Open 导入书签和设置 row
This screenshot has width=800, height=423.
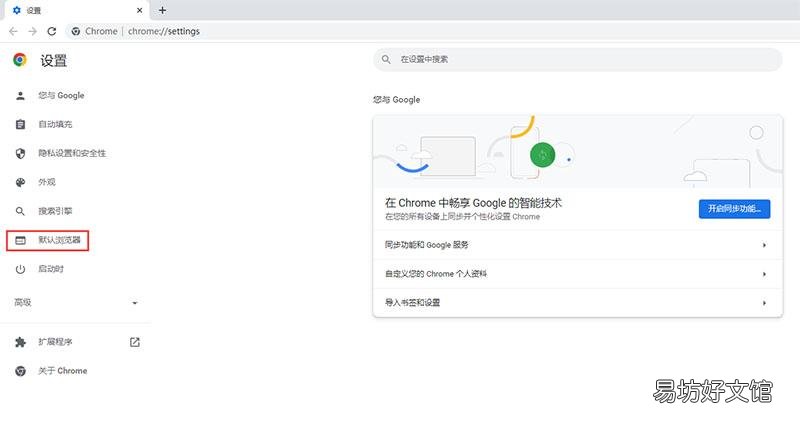point(578,303)
